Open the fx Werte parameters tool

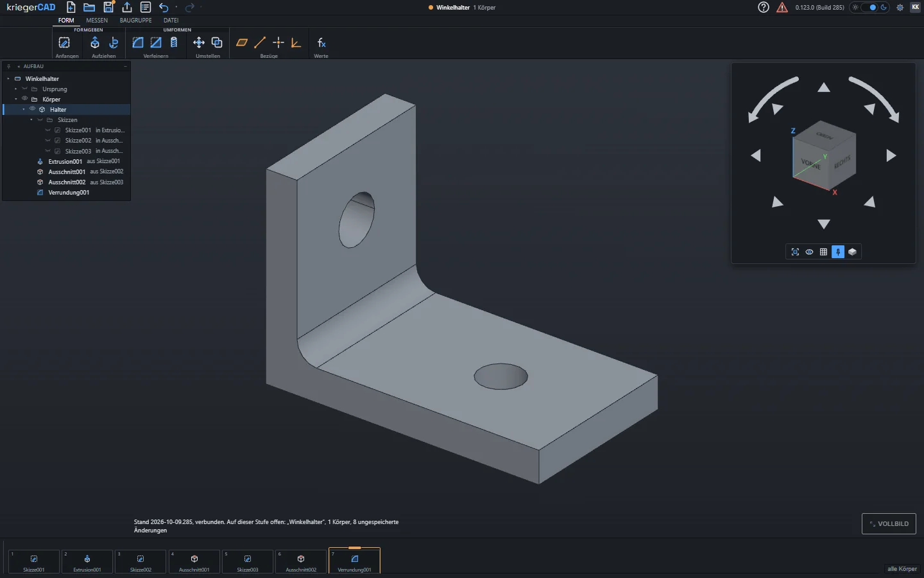321,42
